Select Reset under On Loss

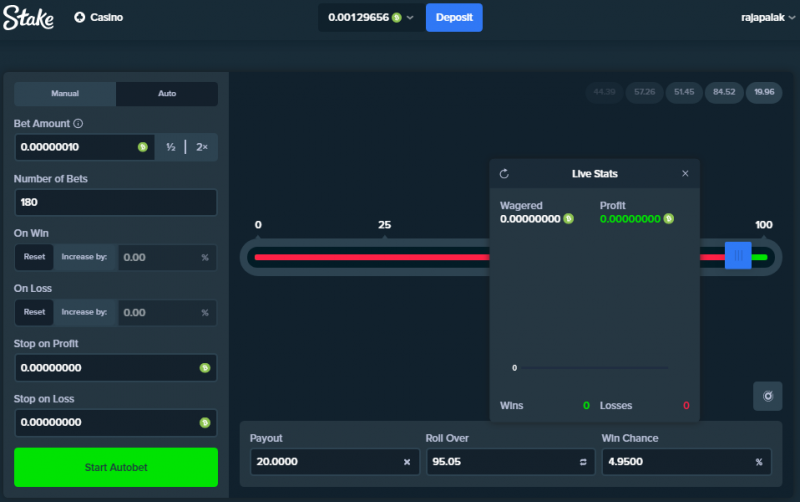tap(34, 312)
